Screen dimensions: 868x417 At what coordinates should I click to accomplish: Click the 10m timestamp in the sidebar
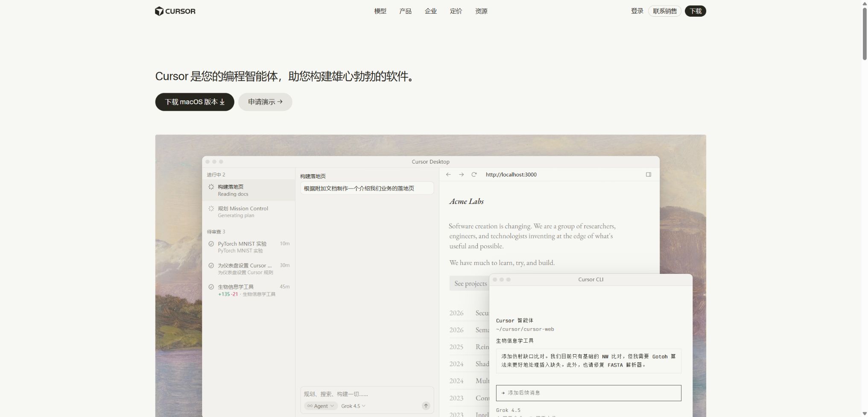pos(285,244)
